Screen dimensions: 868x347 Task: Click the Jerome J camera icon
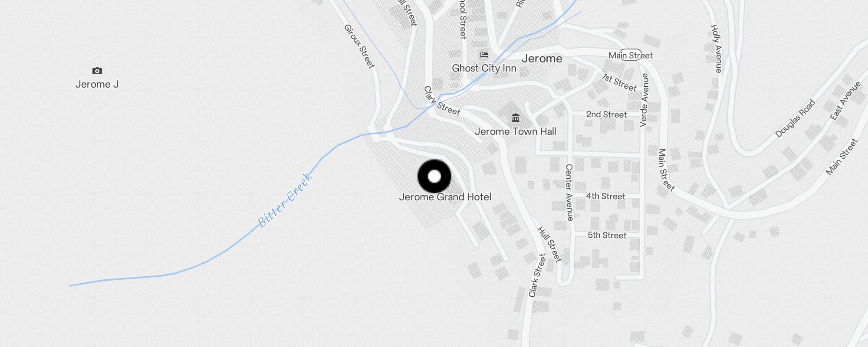coord(97,71)
